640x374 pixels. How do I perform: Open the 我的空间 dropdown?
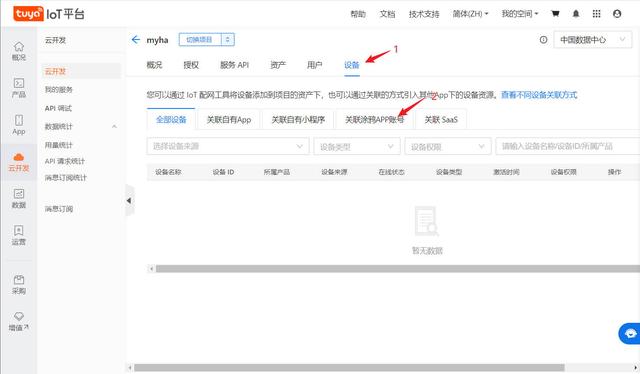pyautogui.click(x=520, y=14)
